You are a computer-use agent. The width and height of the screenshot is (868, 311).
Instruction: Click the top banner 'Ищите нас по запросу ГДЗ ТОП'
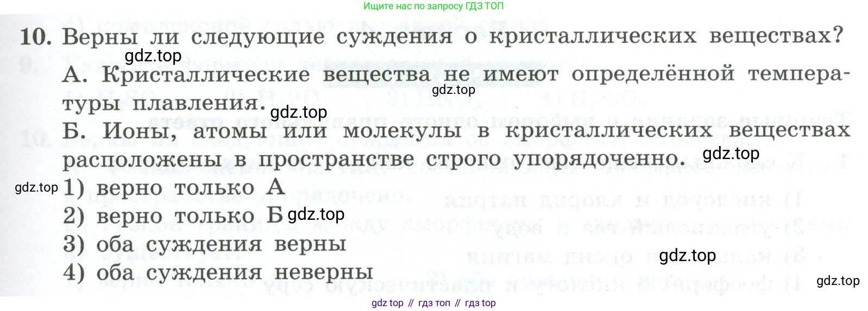pyautogui.click(x=433, y=6)
